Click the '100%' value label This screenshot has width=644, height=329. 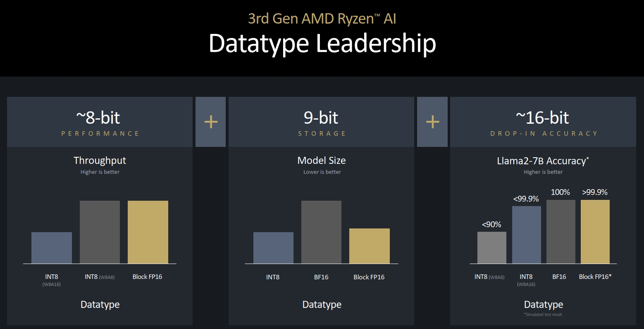pyautogui.click(x=561, y=192)
